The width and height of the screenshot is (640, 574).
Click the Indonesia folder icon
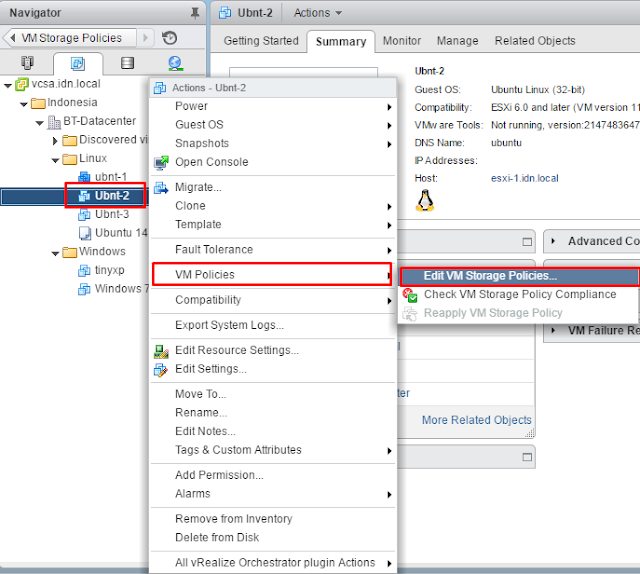pyautogui.click(x=38, y=103)
